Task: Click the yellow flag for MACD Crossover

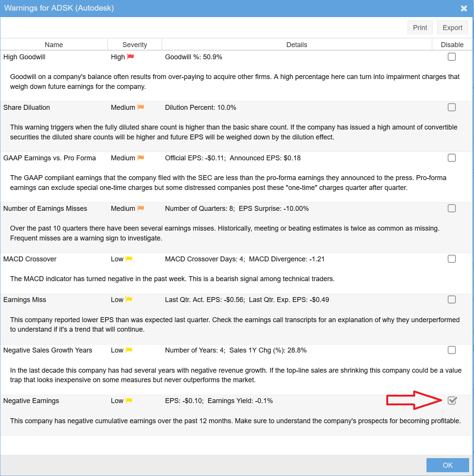Action: [129, 259]
